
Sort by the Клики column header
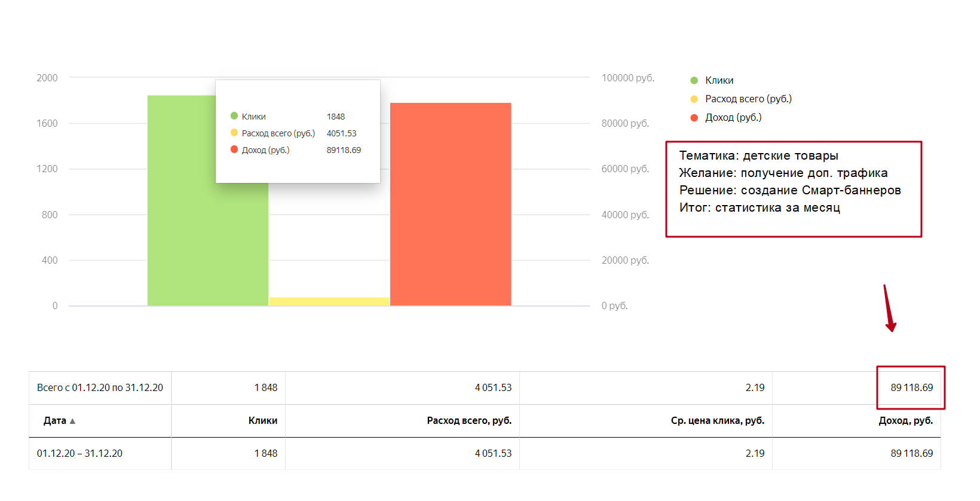(x=263, y=420)
